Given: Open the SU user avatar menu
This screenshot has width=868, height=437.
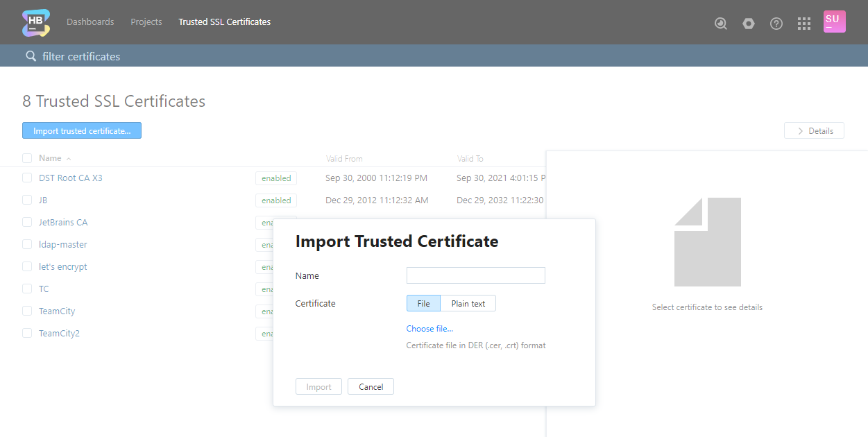Looking at the screenshot, I should [x=834, y=22].
